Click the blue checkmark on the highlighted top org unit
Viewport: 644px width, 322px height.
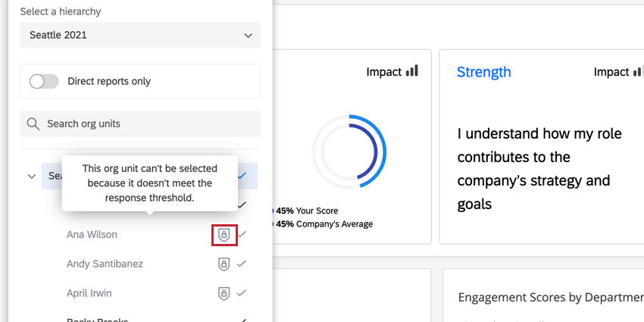pyautogui.click(x=242, y=176)
